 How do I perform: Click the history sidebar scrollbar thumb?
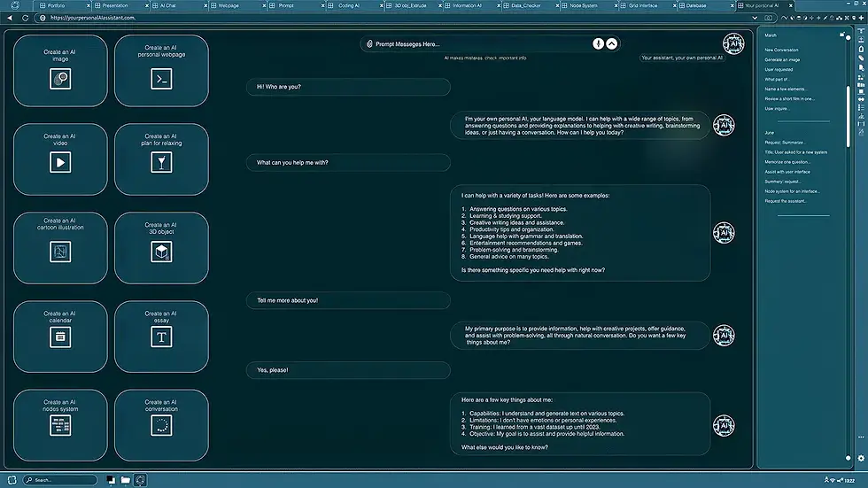pos(849,116)
